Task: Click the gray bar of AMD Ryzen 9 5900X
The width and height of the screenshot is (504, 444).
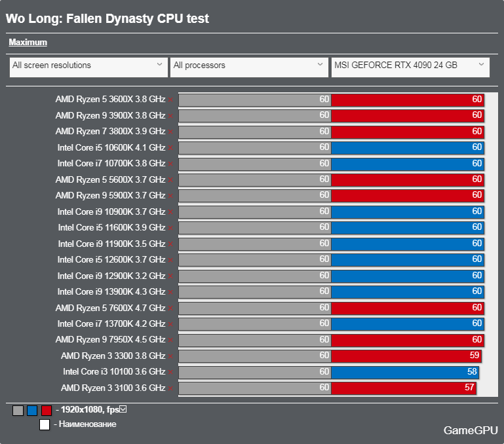Action: [x=255, y=196]
